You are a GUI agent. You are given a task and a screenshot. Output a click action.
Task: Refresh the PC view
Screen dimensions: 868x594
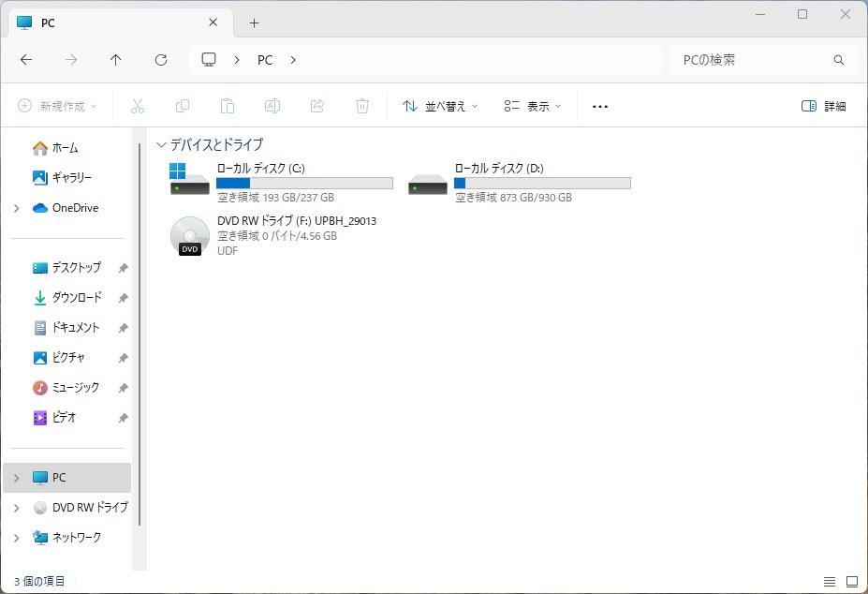click(161, 60)
